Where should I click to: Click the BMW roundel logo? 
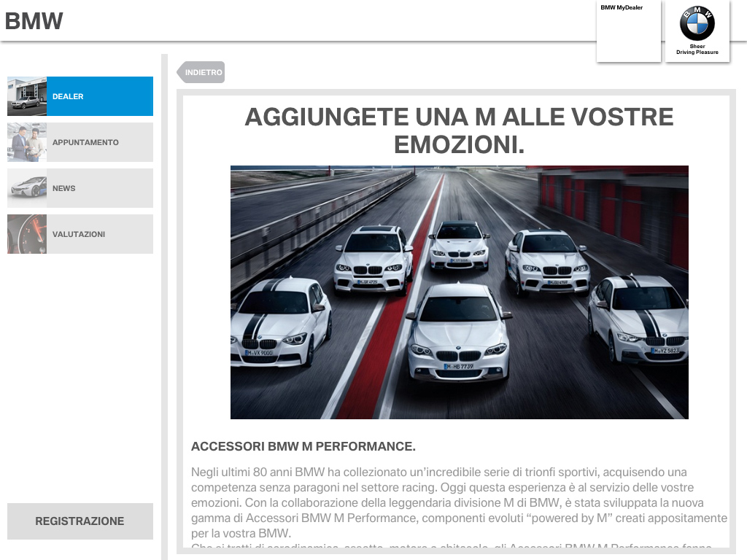pyautogui.click(x=697, y=23)
